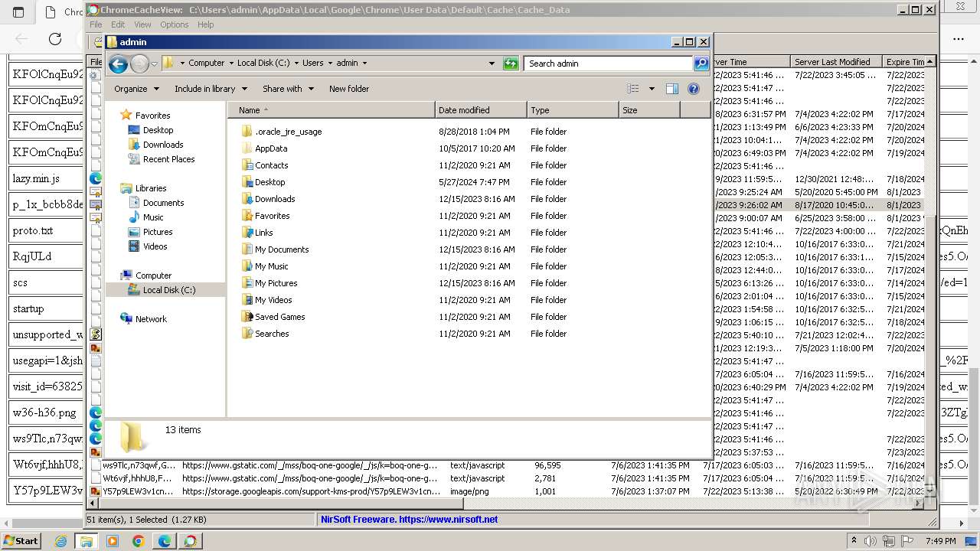
Task: Select the .oracle_jre_usage folder icon
Action: tap(247, 132)
